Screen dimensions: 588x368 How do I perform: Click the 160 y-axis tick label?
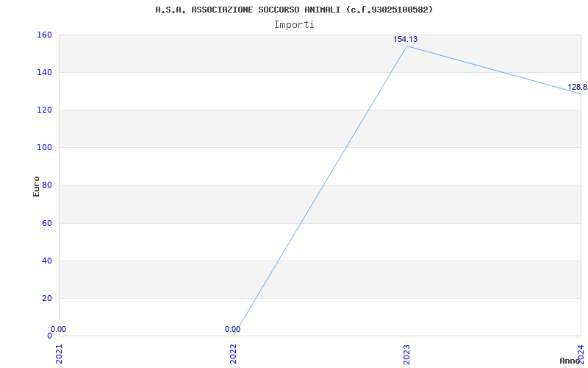[44, 35]
